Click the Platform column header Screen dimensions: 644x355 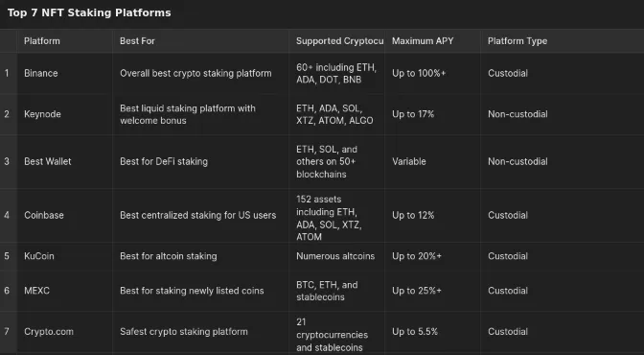[x=64, y=40]
